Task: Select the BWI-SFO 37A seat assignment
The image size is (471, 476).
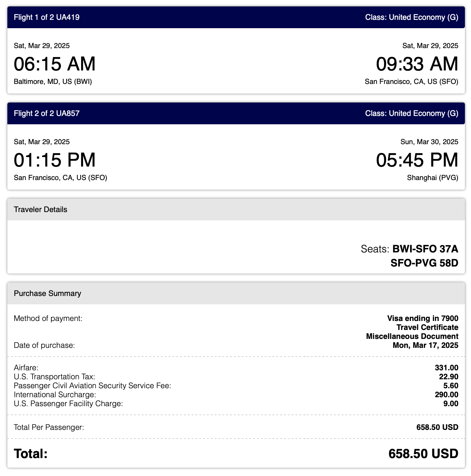Action: 425,249
